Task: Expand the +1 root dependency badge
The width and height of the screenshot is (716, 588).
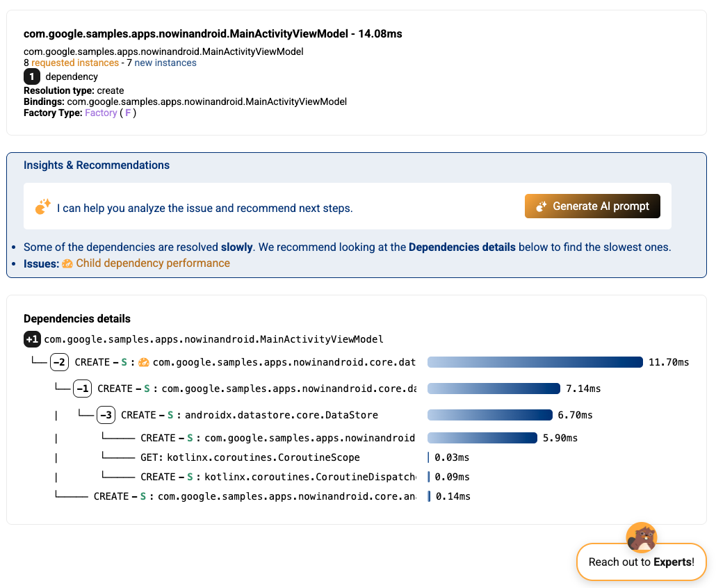Action: 32,339
